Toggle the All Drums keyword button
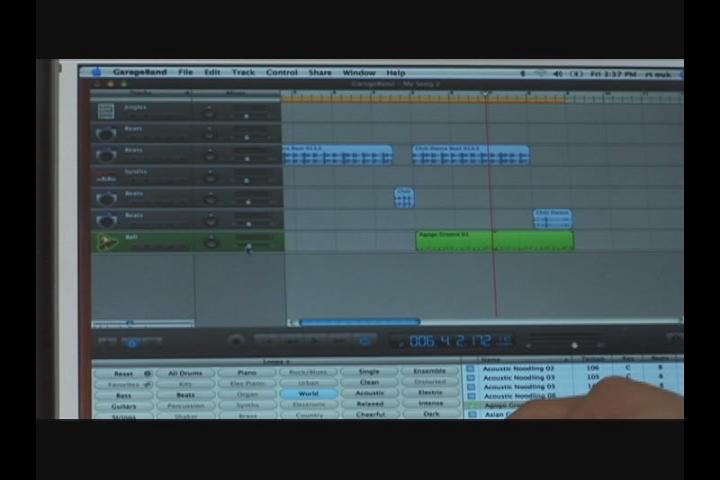720x480 pixels. (x=185, y=373)
